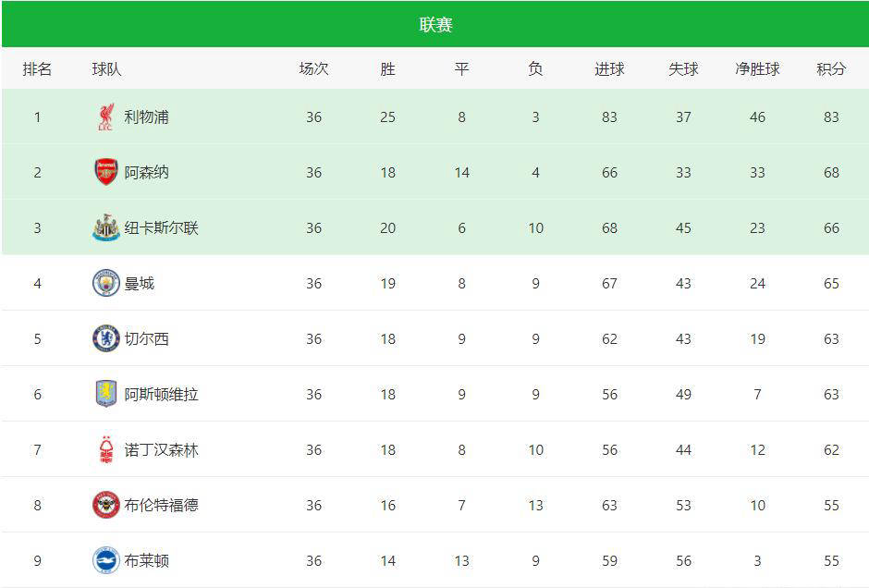Click the Arsenal club crest icon
869x588 pixels.
106,172
